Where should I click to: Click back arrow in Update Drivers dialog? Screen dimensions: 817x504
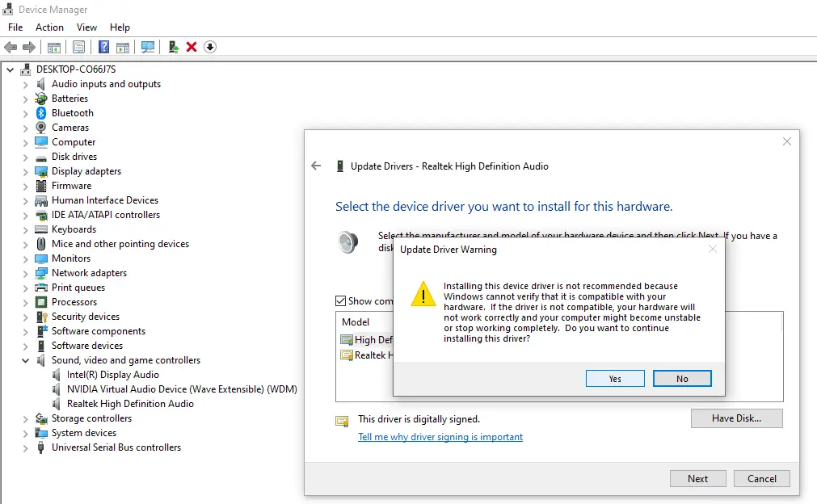click(x=316, y=166)
